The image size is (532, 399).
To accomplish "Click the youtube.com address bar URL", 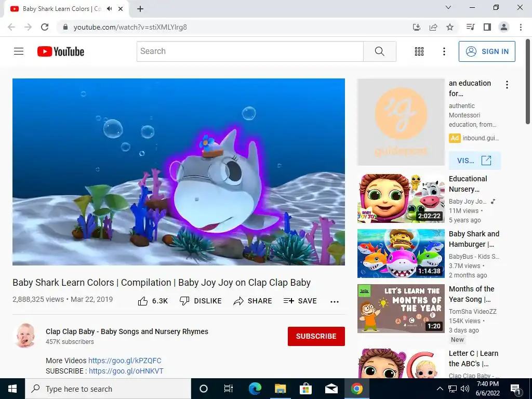I will tap(130, 27).
